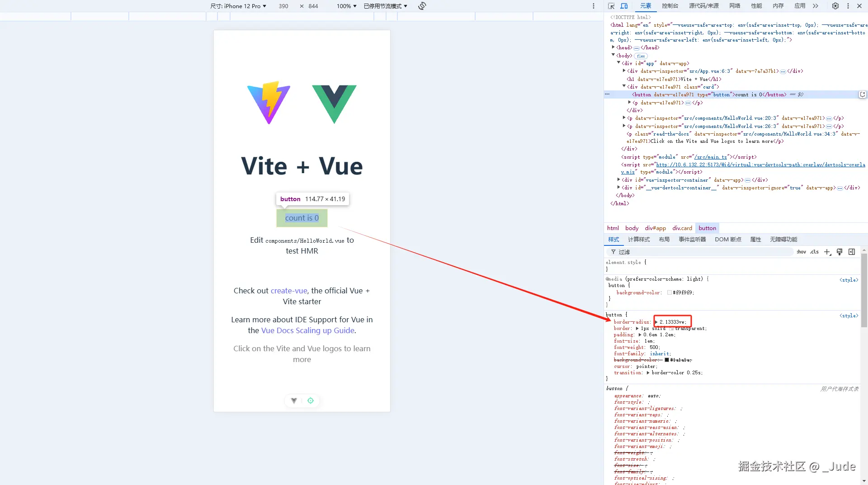Viewport: 868px width, 485px height.
Task: Expand the head node in the DOM tree
Action: click(613, 47)
